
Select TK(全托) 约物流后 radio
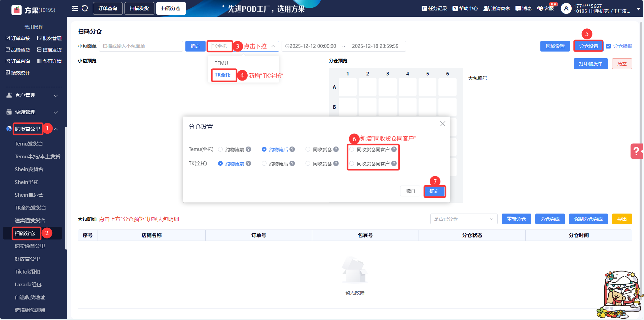264,163
